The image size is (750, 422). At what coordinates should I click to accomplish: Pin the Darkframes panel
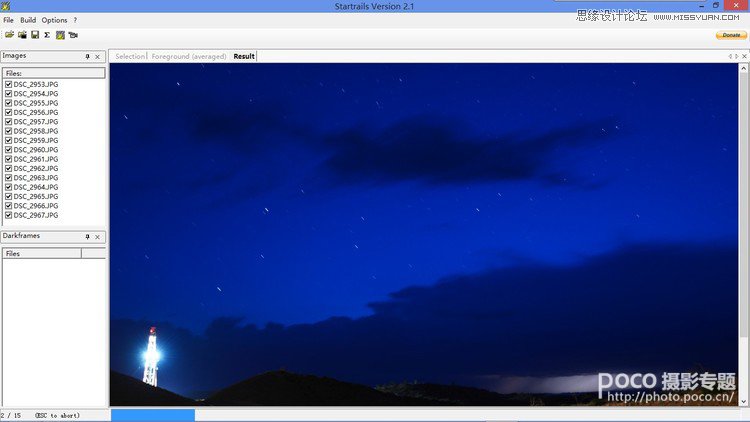click(88, 237)
